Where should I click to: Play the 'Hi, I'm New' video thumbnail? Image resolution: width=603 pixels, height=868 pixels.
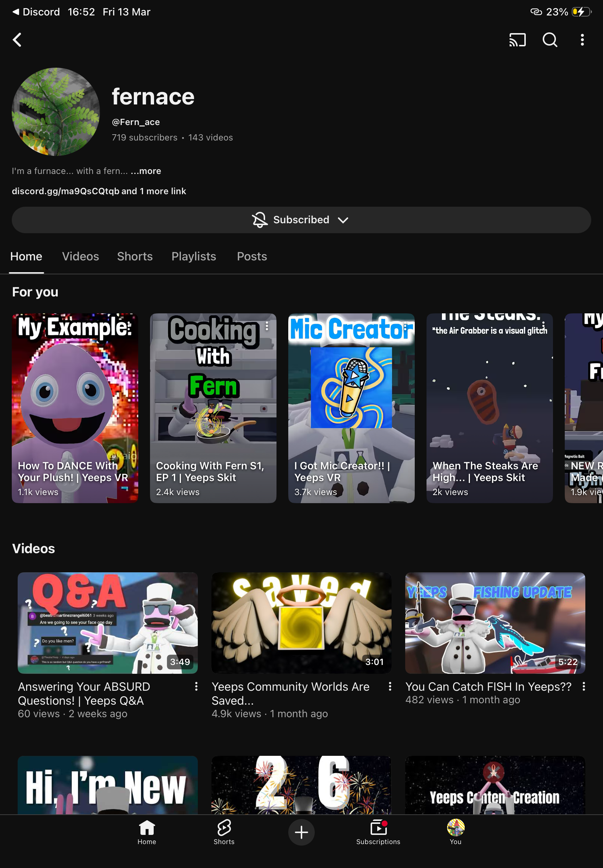click(x=108, y=785)
